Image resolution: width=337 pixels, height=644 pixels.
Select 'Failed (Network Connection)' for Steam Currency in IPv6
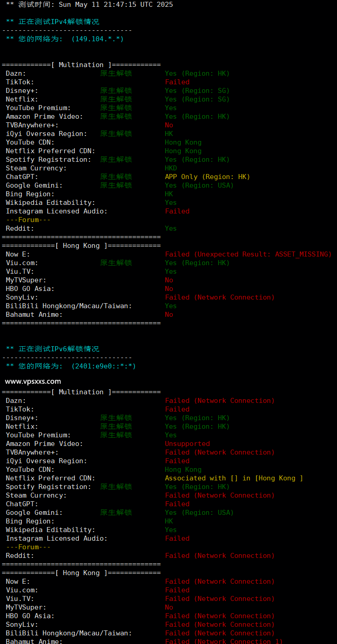[220, 495]
